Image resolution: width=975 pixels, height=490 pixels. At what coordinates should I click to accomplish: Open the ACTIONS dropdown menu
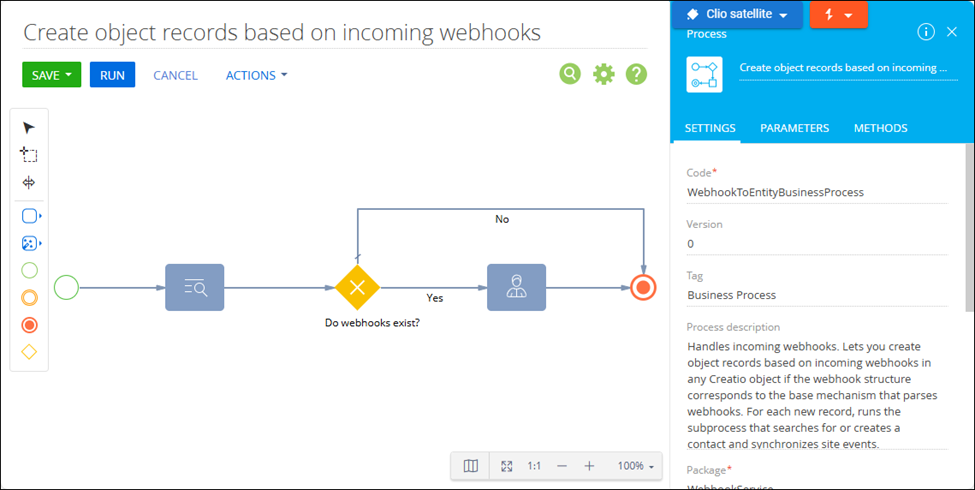pos(257,75)
